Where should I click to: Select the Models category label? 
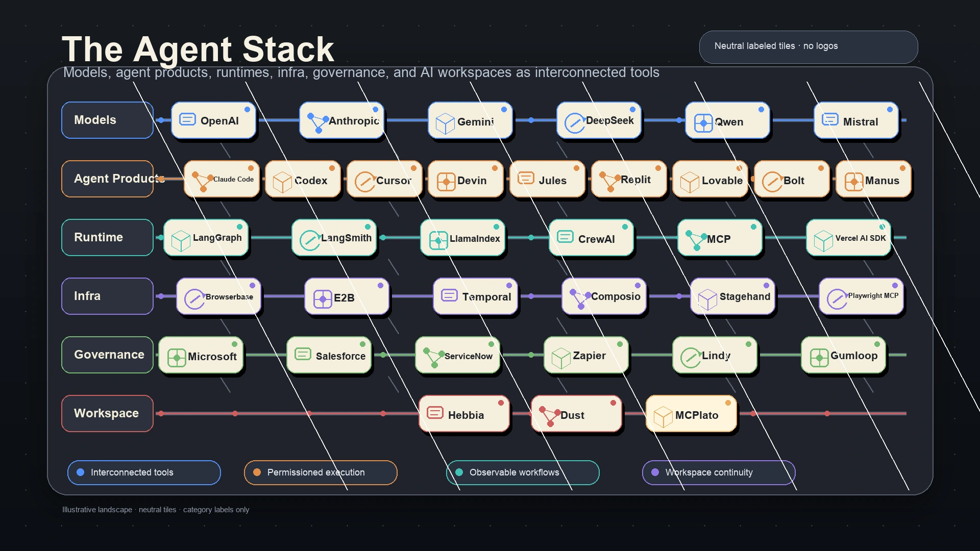107,120
